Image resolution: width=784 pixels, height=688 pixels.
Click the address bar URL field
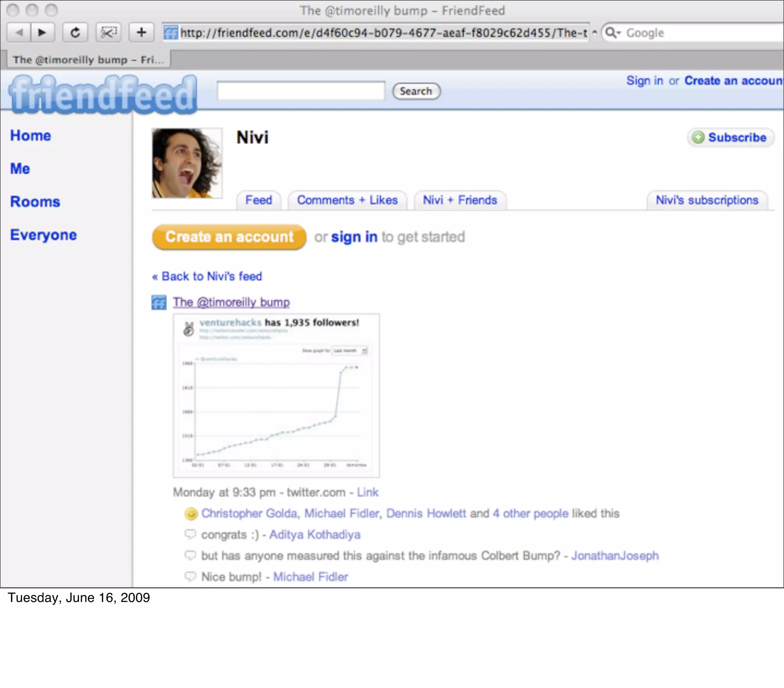[x=376, y=33]
